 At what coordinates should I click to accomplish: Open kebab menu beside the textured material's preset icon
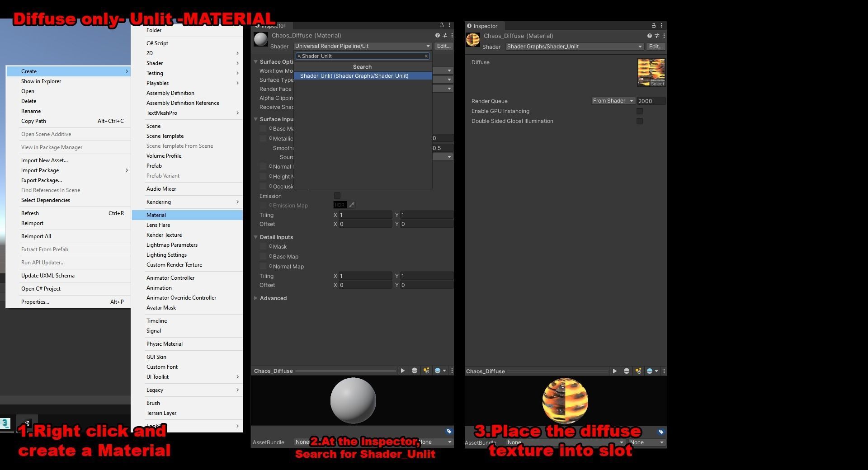(x=664, y=36)
